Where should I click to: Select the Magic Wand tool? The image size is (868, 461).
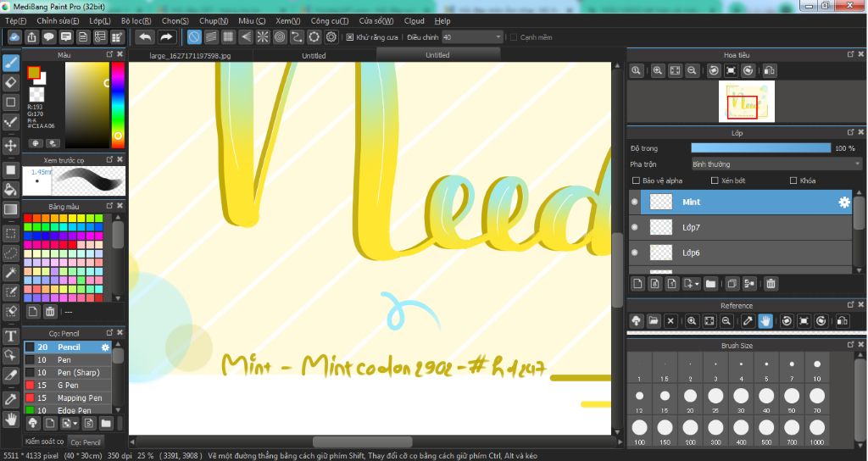(x=10, y=272)
